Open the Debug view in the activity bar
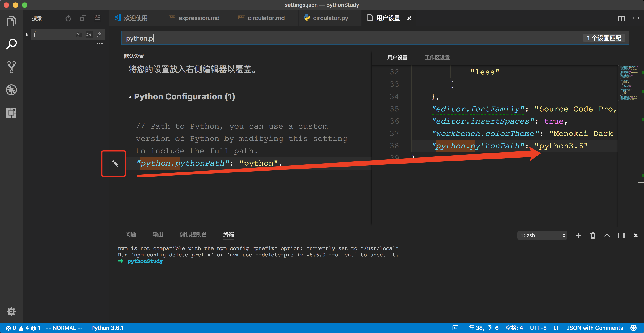This screenshot has height=333, width=644. [11, 90]
